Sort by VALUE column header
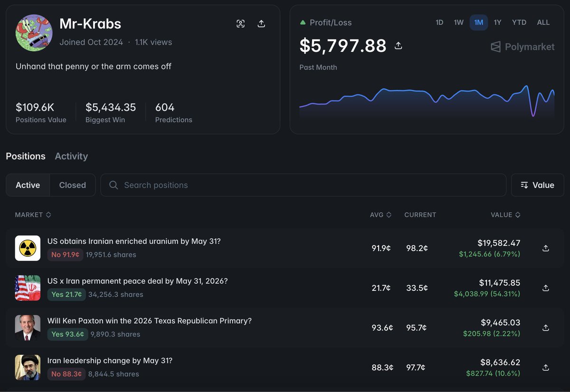 pos(505,215)
